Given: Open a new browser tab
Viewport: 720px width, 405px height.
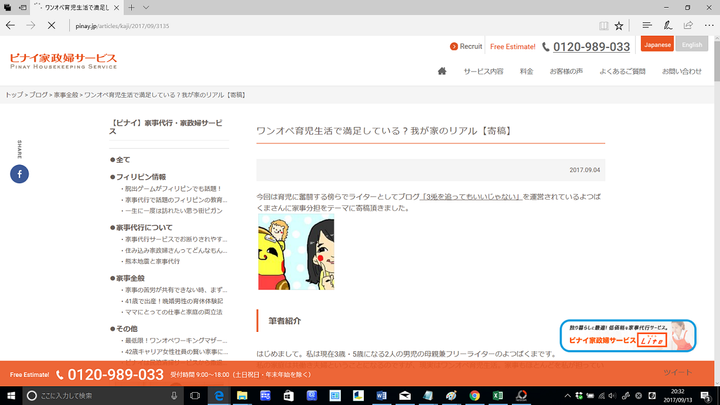Looking at the screenshot, I should 132,7.
